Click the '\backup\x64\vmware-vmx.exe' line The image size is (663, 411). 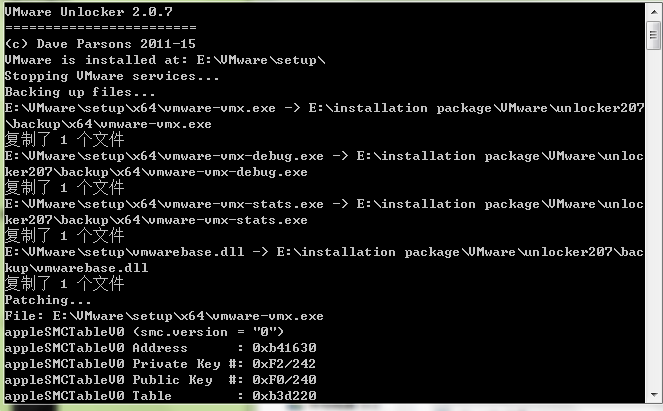(x=108, y=124)
